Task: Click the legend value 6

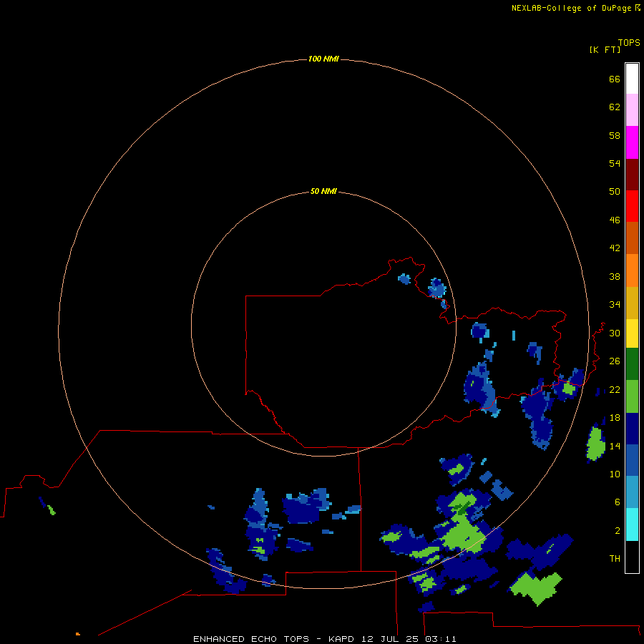Action: click(x=618, y=502)
